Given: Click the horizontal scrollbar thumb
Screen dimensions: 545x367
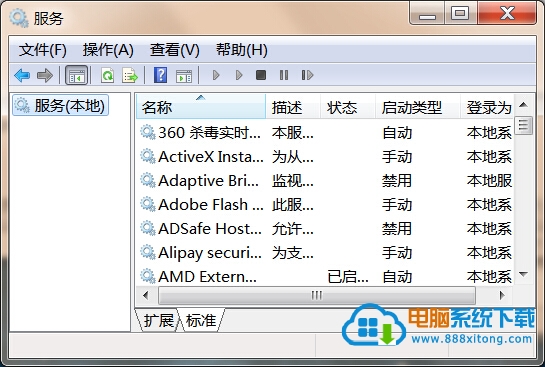Looking at the screenshot, I should (x=317, y=296).
